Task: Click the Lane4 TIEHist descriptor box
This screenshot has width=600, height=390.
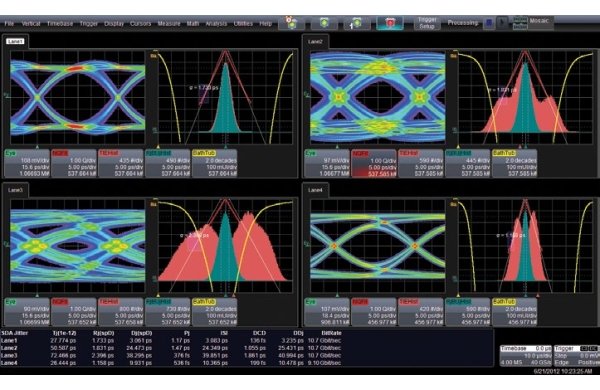Action: click(421, 312)
